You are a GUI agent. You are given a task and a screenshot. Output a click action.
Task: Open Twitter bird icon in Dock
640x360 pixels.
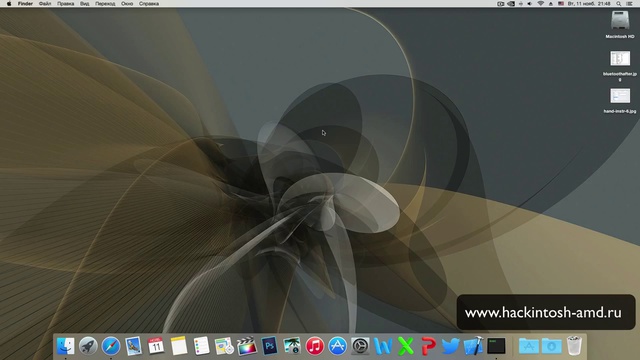point(451,346)
